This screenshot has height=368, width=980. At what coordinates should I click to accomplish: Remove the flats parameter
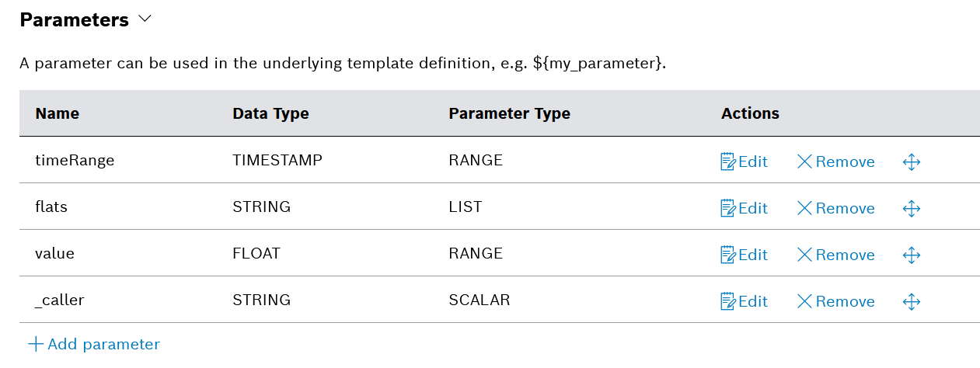pyautogui.click(x=836, y=208)
